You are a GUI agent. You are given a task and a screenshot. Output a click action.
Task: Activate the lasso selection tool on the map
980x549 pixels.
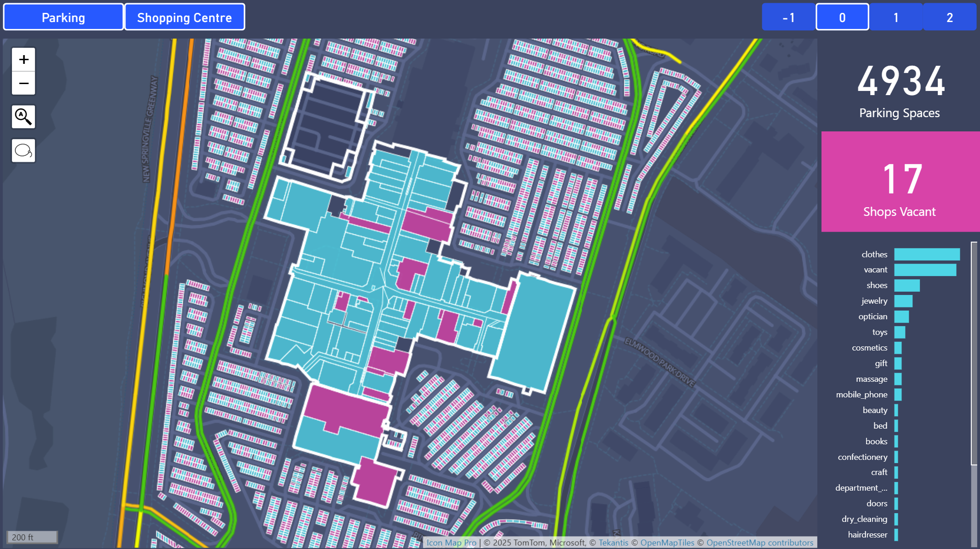pyautogui.click(x=23, y=150)
